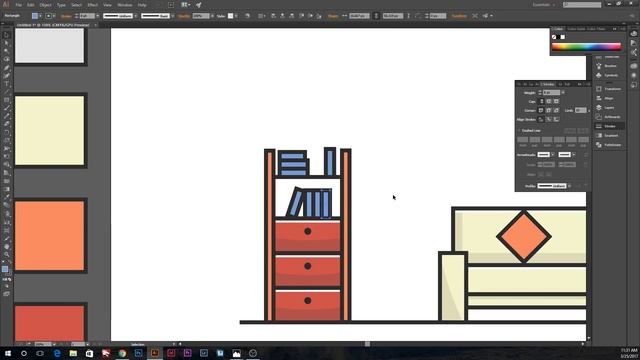Screen dimensions: 640x360
Task: Select the Selection tool in the toolbar
Action: click(6, 35)
